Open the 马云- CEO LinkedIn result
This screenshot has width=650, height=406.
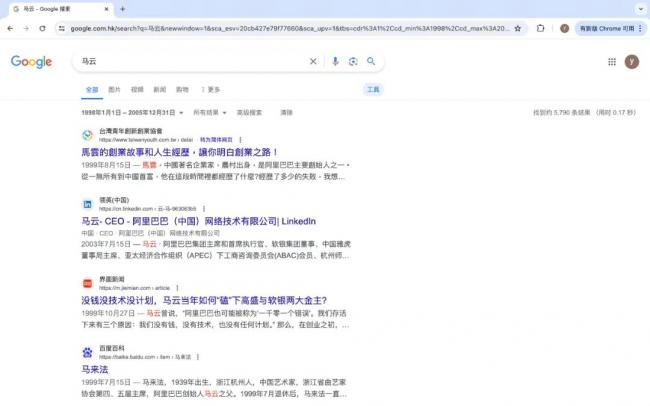pyautogui.click(x=198, y=221)
